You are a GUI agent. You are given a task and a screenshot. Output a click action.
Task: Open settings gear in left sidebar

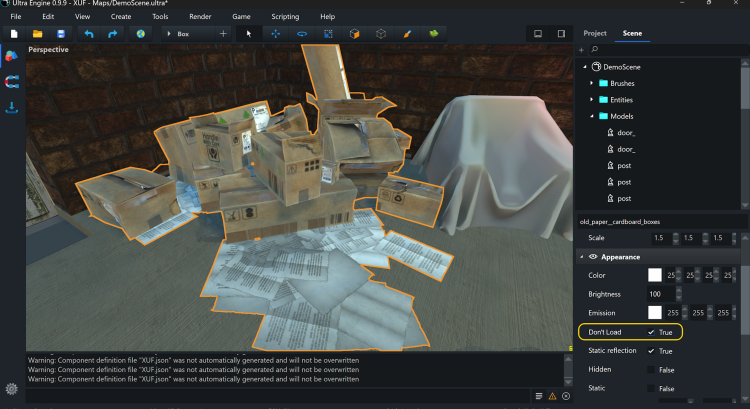pos(12,389)
